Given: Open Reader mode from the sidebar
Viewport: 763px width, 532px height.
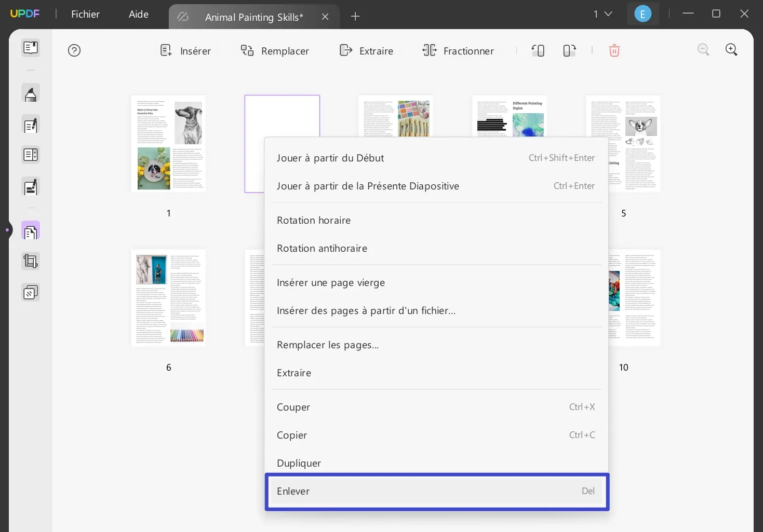Looking at the screenshot, I should pos(31,47).
